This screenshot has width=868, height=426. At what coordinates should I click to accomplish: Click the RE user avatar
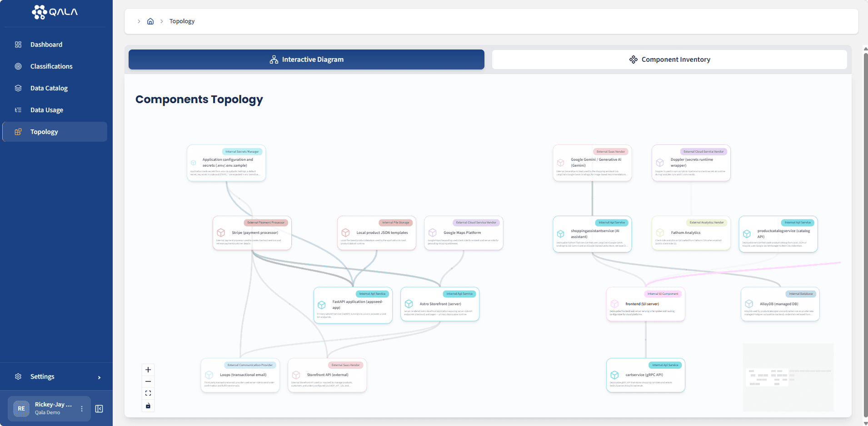coord(21,408)
